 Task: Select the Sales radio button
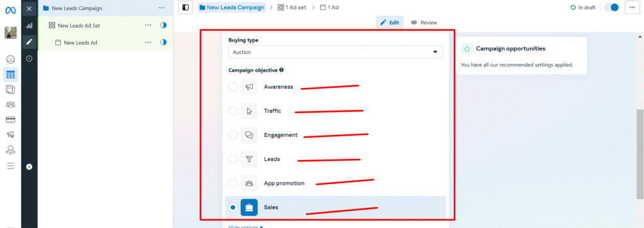[x=233, y=207]
